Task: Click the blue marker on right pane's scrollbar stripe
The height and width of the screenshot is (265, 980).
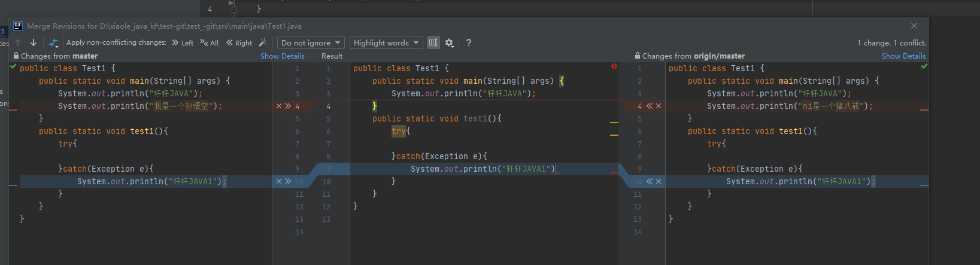Action: pyautogui.click(x=924, y=185)
